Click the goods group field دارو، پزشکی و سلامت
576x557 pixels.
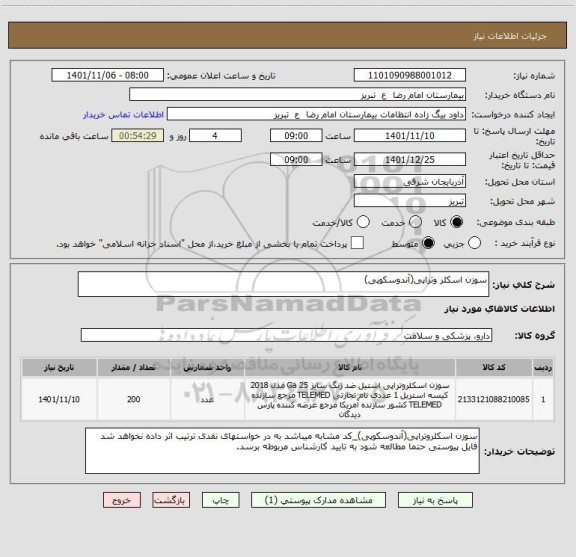[286, 335]
